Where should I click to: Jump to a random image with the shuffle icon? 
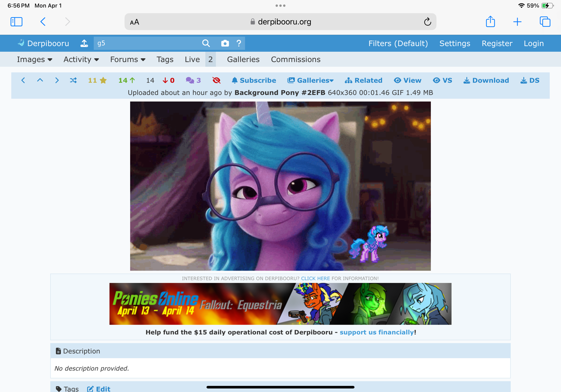[73, 80]
